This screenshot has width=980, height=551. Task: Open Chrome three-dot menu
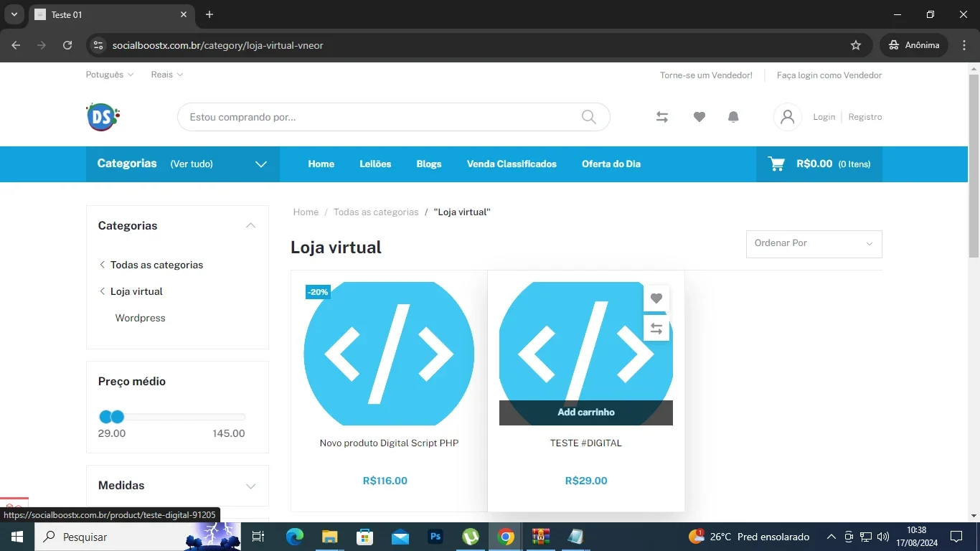[963, 45]
